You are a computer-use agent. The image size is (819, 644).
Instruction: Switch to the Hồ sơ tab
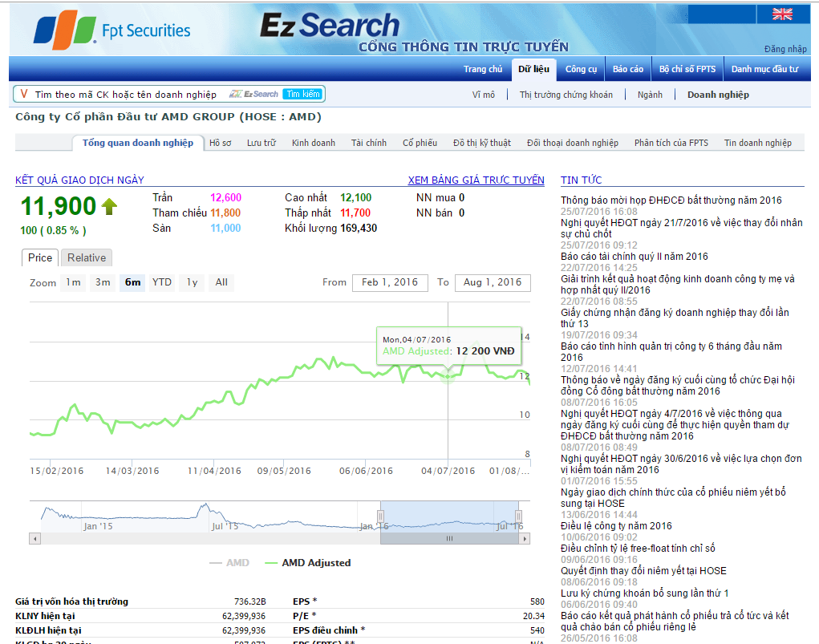(x=220, y=143)
